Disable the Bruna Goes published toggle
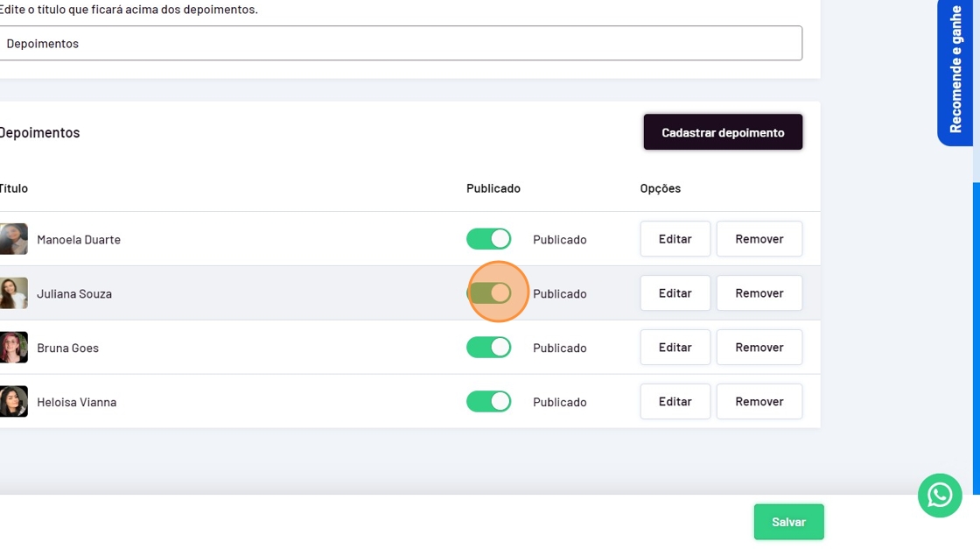The height and width of the screenshot is (549, 980). pos(488,348)
